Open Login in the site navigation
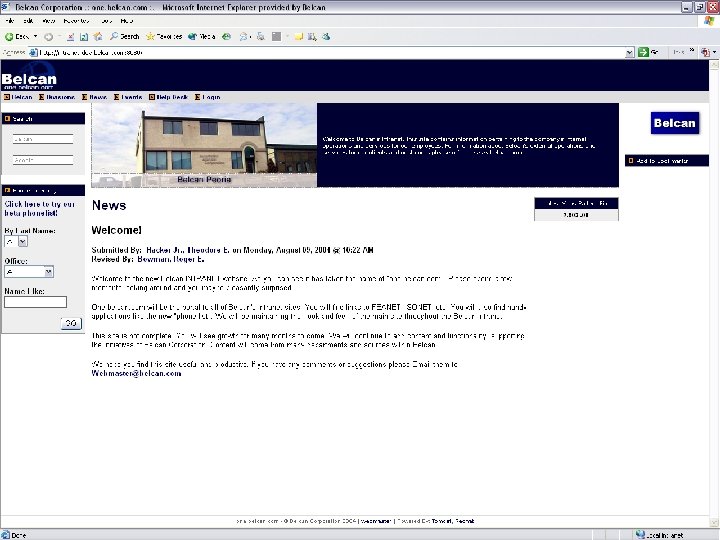This screenshot has width=720, height=540. pyautogui.click(x=211, y=97)
